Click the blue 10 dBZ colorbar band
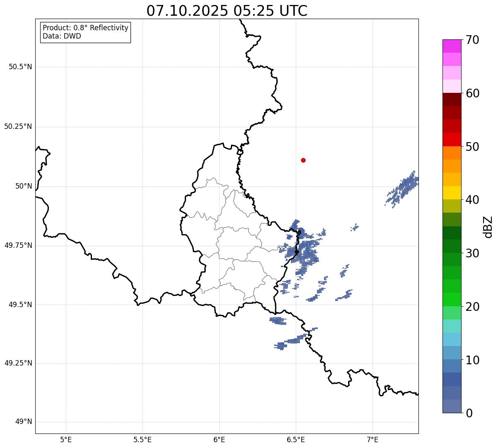This screenshot has height=448, width=498. pyautogui.click(x=452, y=353)
